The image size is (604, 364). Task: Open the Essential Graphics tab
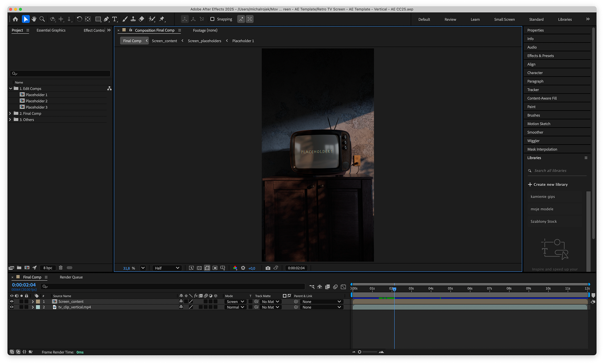click(51, 30)
